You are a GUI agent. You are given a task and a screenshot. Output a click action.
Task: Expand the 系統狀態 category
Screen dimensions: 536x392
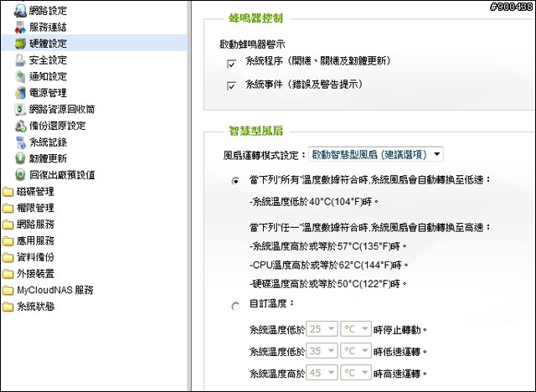click(x=35, y=307)
